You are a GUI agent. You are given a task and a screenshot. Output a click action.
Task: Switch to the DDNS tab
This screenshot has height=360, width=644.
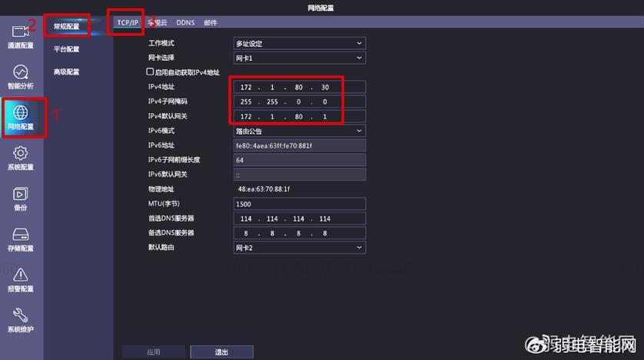[x=186, y=22]
